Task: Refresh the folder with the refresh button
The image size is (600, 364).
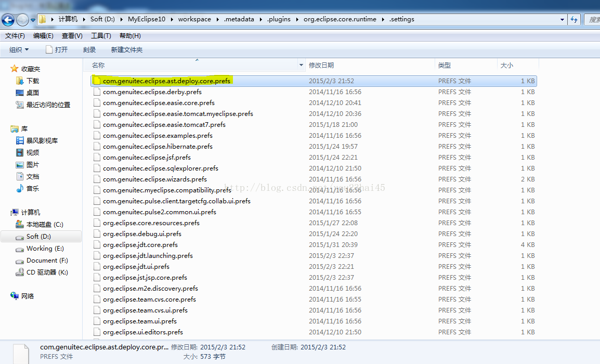Action: click(x=574, y=19)
